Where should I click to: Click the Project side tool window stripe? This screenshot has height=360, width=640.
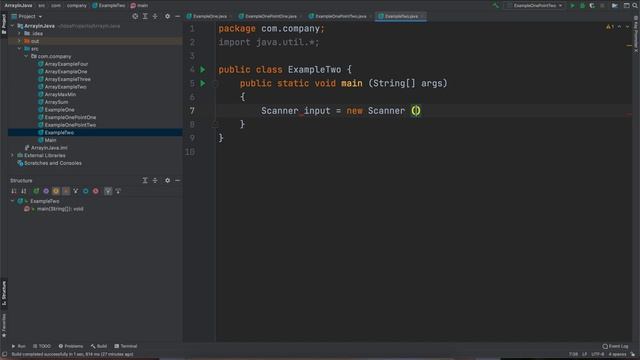pyautogui.click(x=4, y=24)
